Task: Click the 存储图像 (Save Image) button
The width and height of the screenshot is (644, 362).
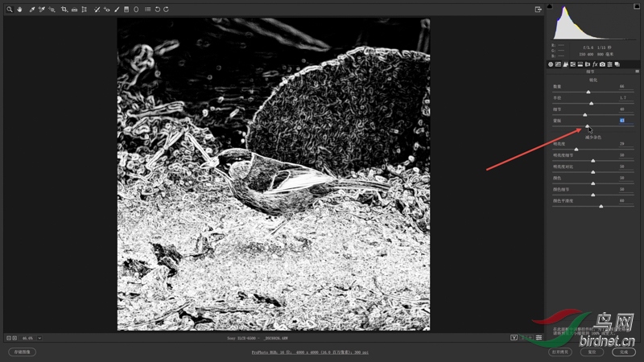Action: [x=22, y=352]
